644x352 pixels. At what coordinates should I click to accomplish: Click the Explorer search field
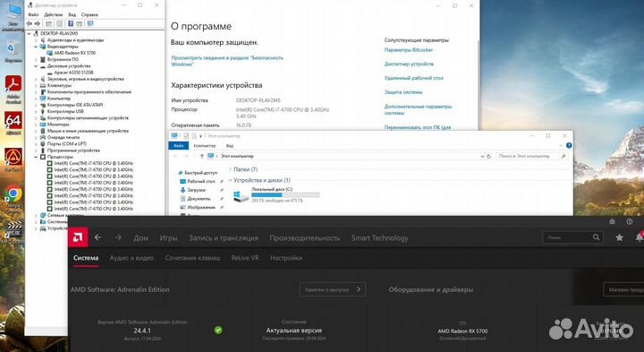pos(532,156)
